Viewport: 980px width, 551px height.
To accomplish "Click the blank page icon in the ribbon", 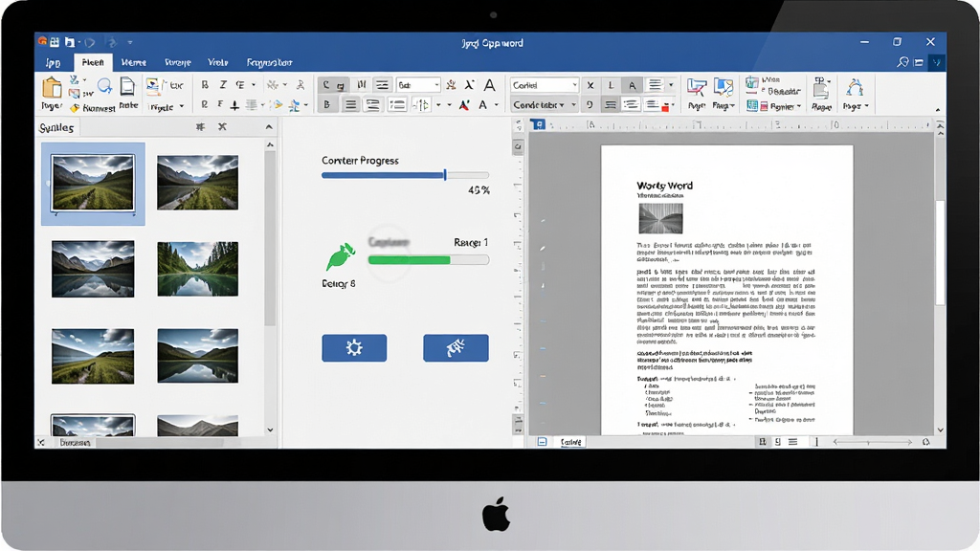I will (x=127, y=86).
